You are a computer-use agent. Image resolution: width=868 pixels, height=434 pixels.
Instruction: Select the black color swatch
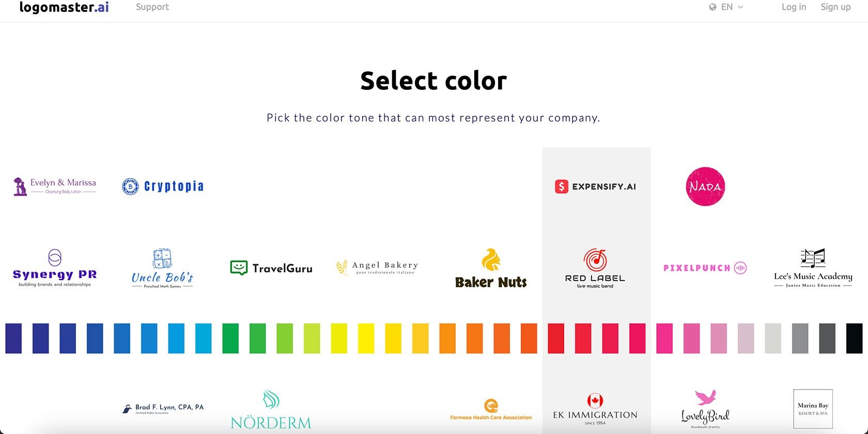tap(854, 338)
